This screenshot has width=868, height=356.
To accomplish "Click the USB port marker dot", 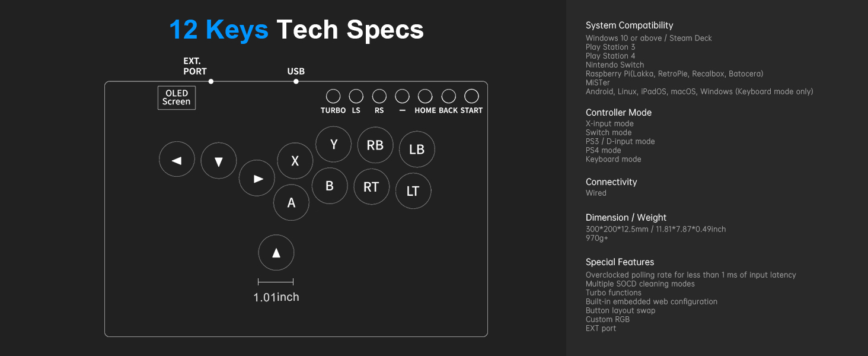I will point(296,81).
